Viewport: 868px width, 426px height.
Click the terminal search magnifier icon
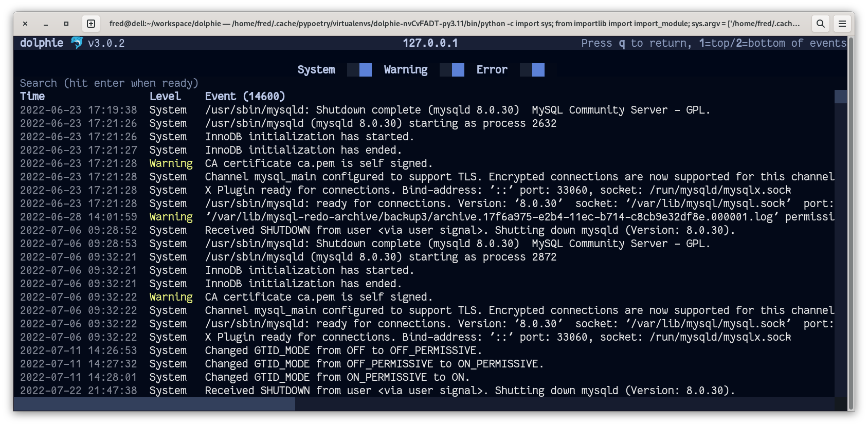pyautogui.click(x=821, y=24)
